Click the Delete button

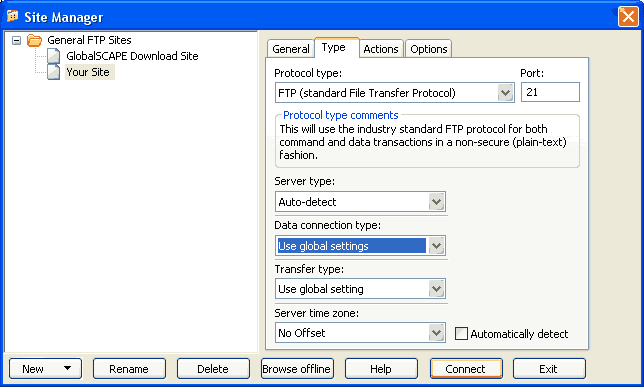click(x=213, y=369)
